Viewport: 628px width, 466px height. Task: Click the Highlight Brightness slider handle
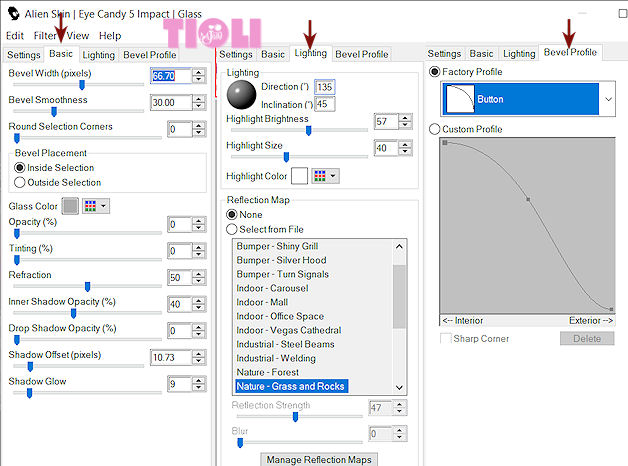point(308,131)
